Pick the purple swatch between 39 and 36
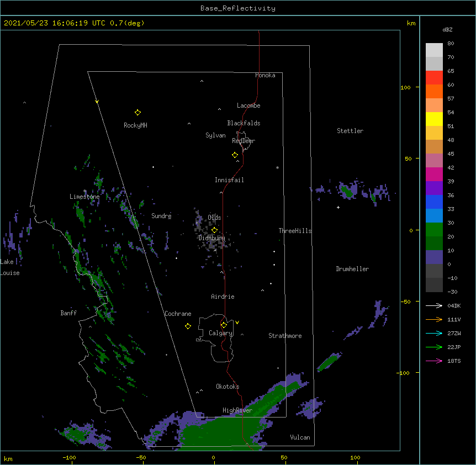Viewport: 476px width, 465px height. [x=434, y=188]
